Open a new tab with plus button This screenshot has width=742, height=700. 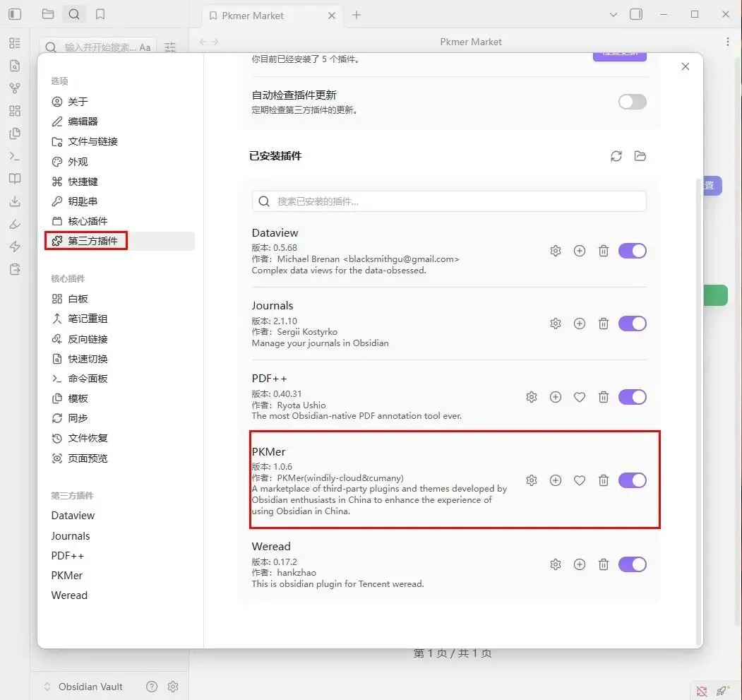(x=357, y=15)
